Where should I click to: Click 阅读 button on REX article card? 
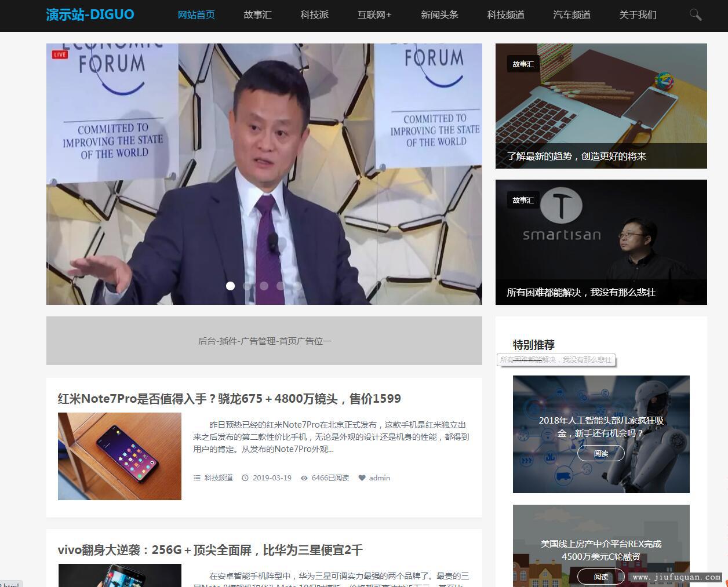[x=601, y=577]
